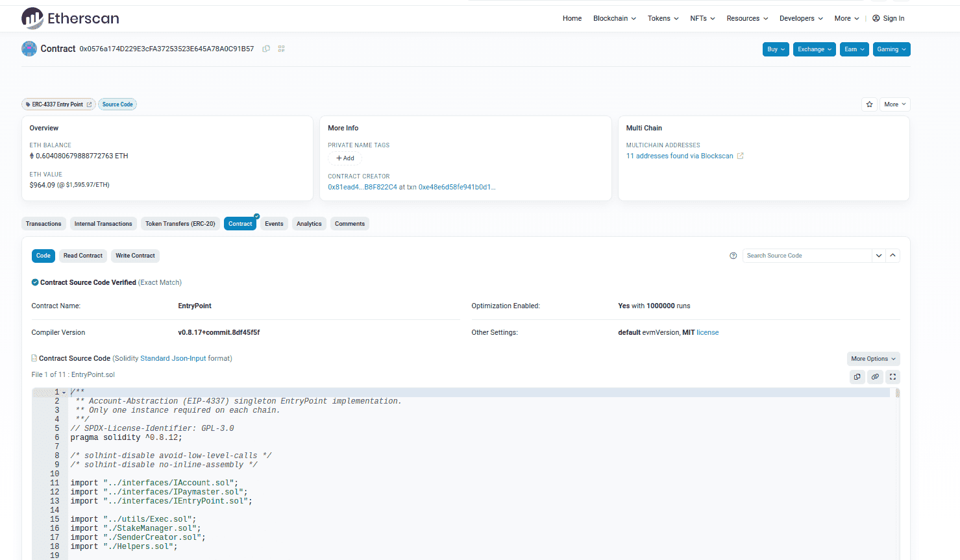This screenshot has height=560, width=960.
Task: Open Write Contract view
Action: (135, 256)
